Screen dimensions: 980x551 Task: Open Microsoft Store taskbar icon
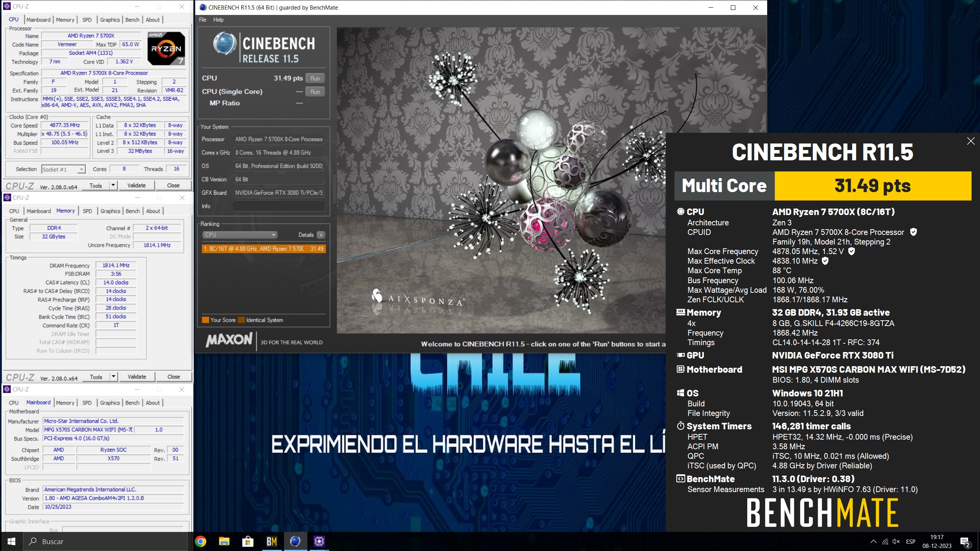point(248,541)
